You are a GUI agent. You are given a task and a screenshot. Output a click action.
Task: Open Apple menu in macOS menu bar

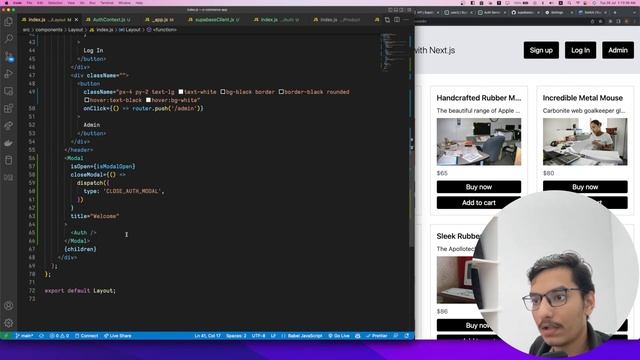pyautogui.click(x=6, y=2)
